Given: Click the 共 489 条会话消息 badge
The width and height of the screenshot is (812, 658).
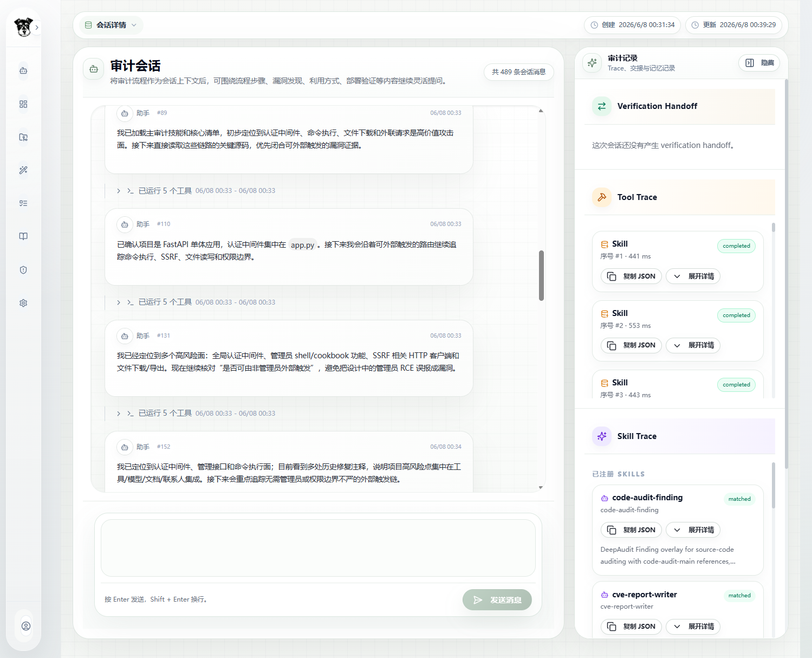Looking at the screenshot, I should (518, 72).
